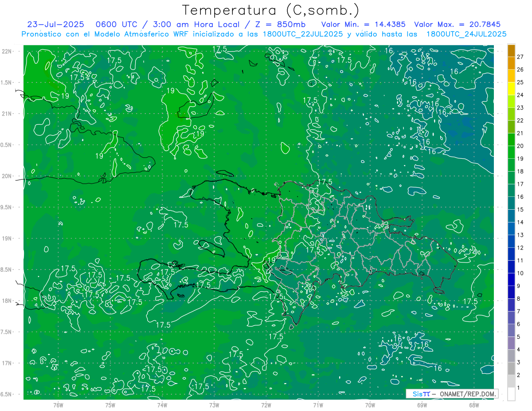
Task: Click the longitude axis label "68W"
Action: tap(474, 404)
